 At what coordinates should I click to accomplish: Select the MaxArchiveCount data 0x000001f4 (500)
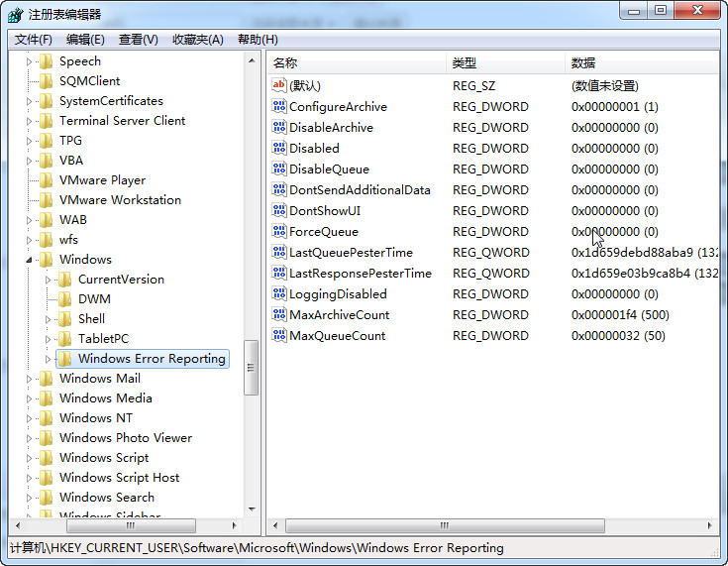pyautogui.click(x=620, y=315)
